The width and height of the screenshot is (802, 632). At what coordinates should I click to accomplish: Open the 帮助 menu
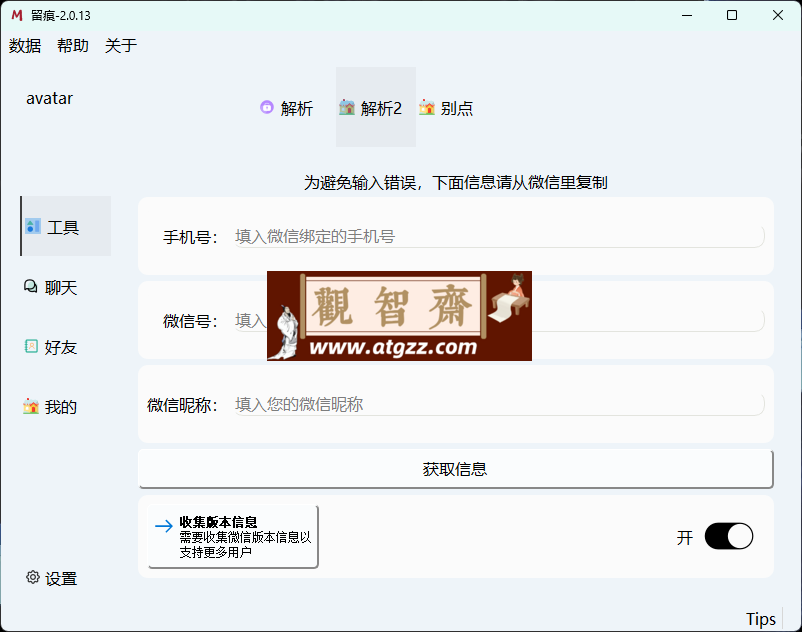73,46
